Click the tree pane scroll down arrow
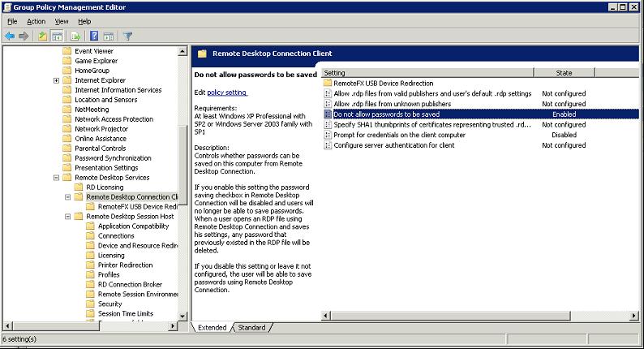The image size is (644, 349). coord(182,316)
